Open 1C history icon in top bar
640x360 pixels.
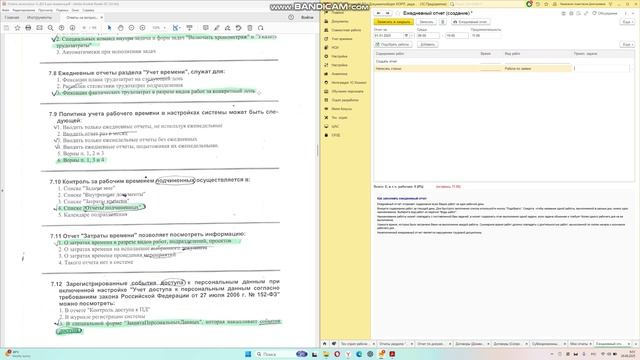(538, 4)
